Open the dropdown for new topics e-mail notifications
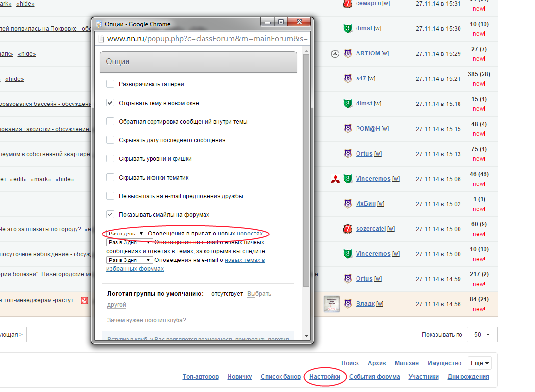535x392 pixels. click(129, 260)
